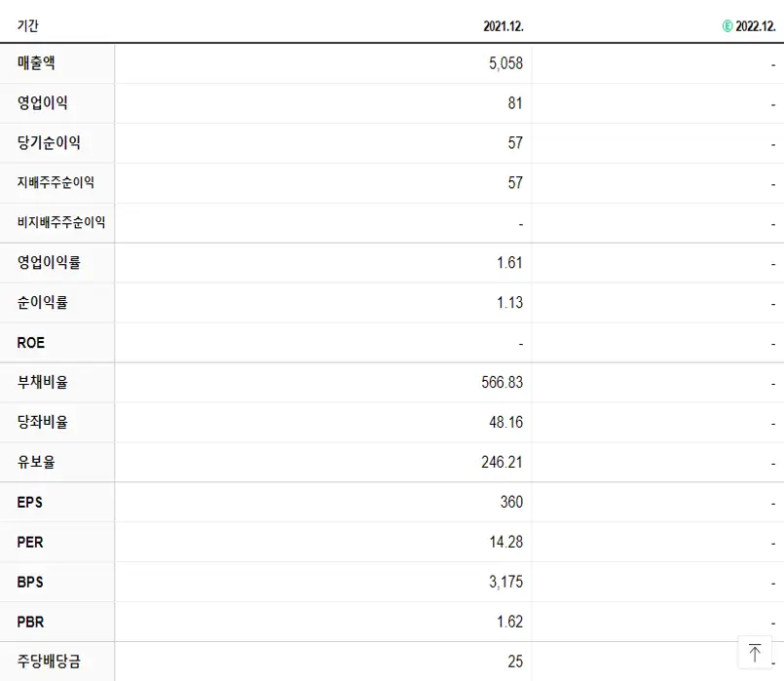
Task: Select the 2021.12. column header
Action: pyautogui.click(x=503, y=26)
